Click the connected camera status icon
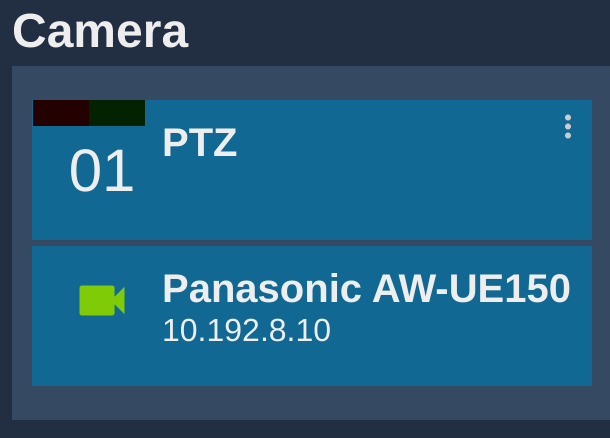The width and height of the screenshot is (610, 438). 102,300
